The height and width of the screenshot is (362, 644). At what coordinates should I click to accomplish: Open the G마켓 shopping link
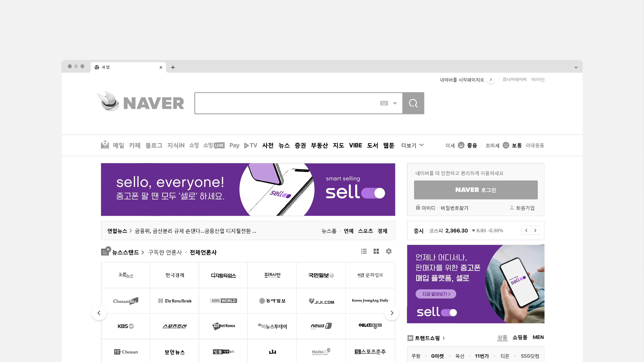click(437, 356)
